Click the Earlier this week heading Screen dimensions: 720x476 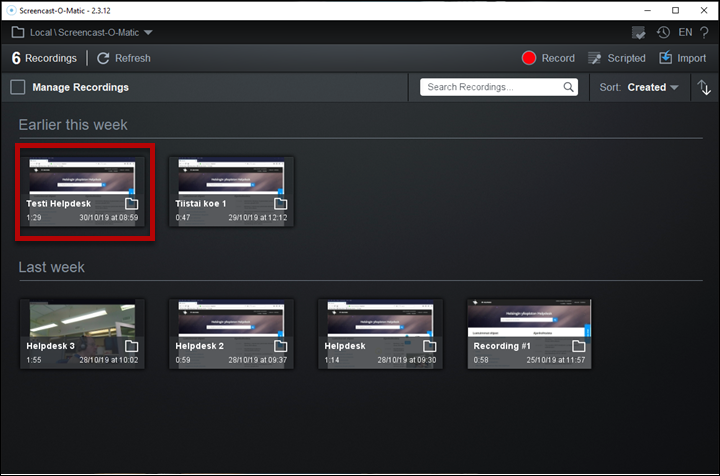coord(73,125)
